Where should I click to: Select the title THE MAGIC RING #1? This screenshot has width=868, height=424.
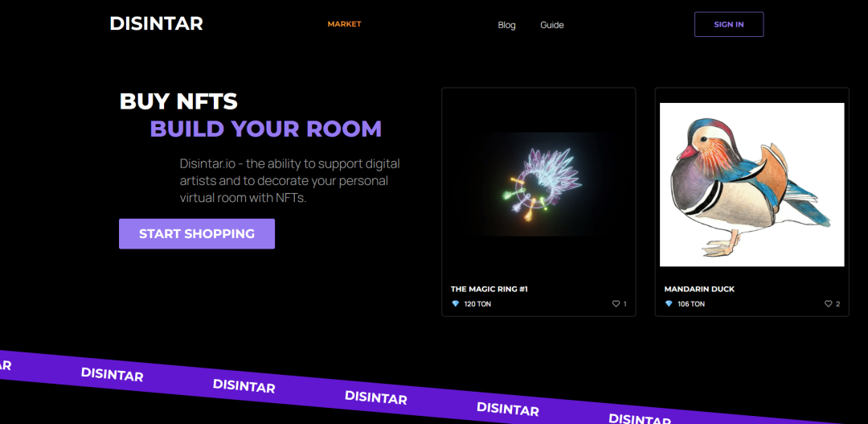point(489,290)
